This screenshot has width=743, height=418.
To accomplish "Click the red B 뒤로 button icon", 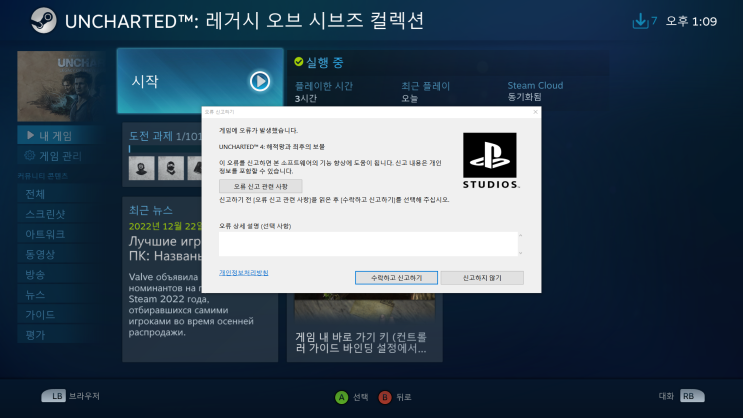I will pos(385,397).
